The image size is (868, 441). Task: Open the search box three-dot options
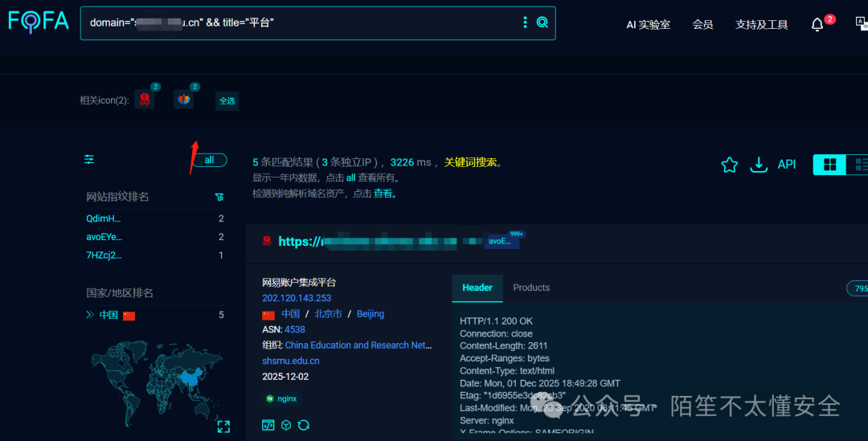tap(525, 22)
